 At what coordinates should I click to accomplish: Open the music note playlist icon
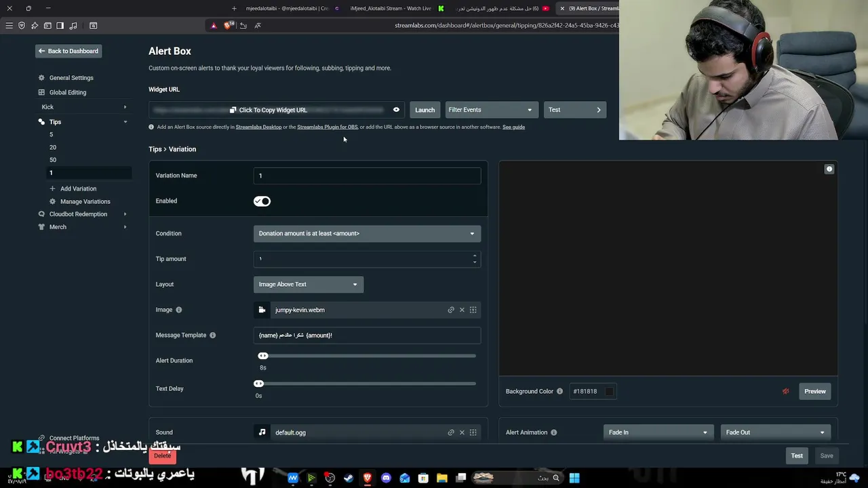73,26
